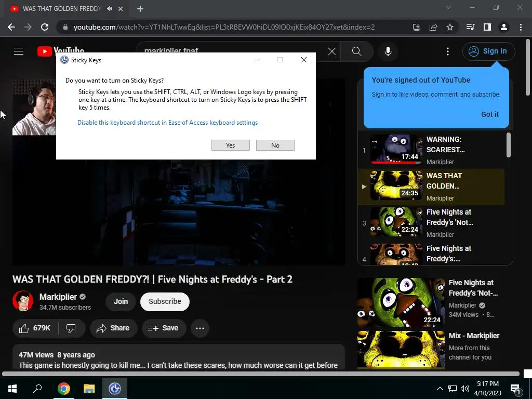
Task: Close the WAS THAT GOLDEN FREDDY tab
Action: click(121, 9)
